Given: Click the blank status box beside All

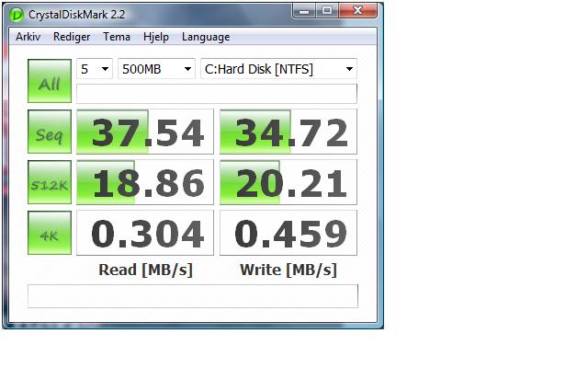Looking at the screenshot, I should (x=217, y=94).
